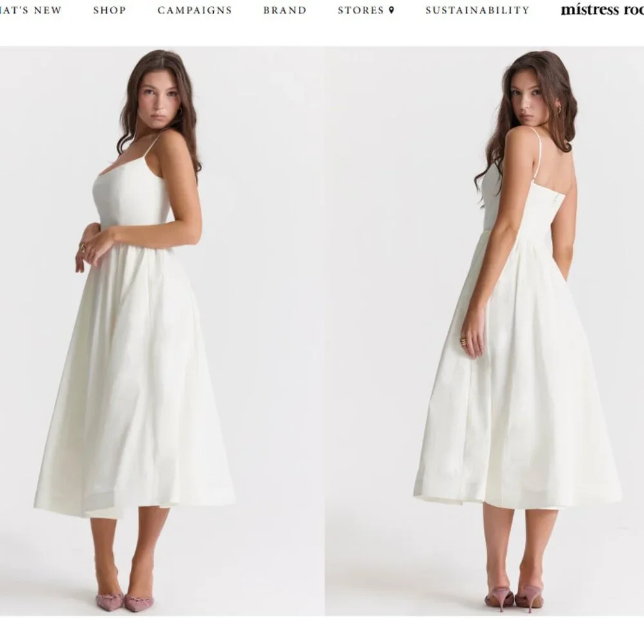Click the dress bodice in the front-view image
The width and height of the screenshot is (644, 644).
[x=131, y=193]
